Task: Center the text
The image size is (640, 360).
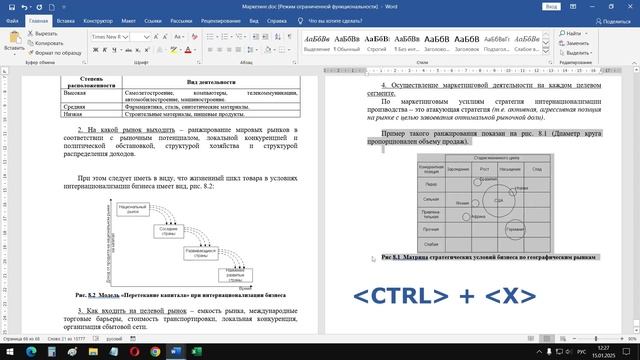Action: (x=219, y=50)
